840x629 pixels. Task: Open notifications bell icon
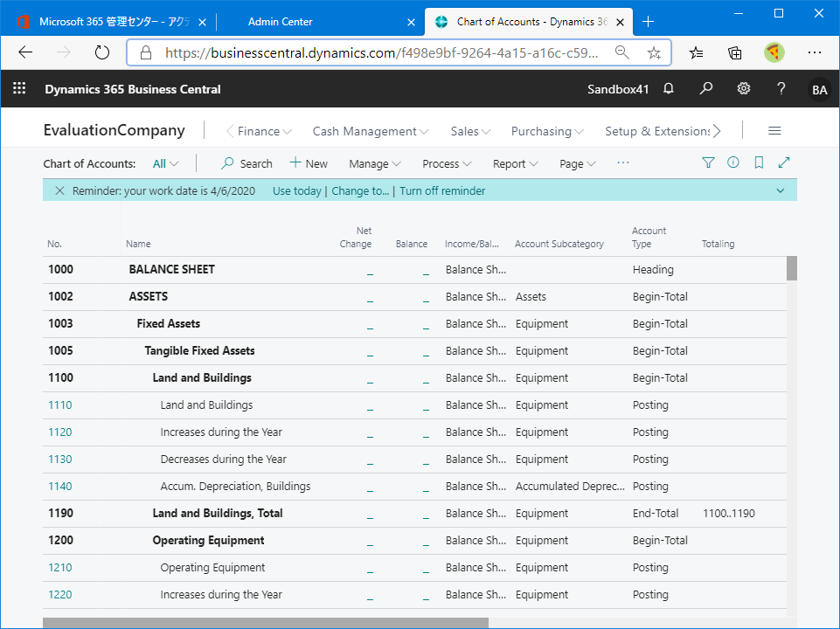tap(668, 88)
